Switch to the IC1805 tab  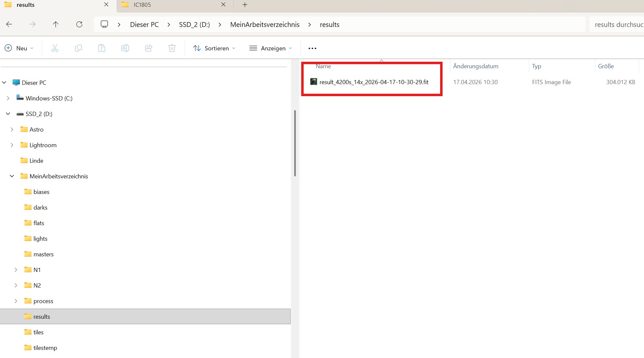(142, 5)
